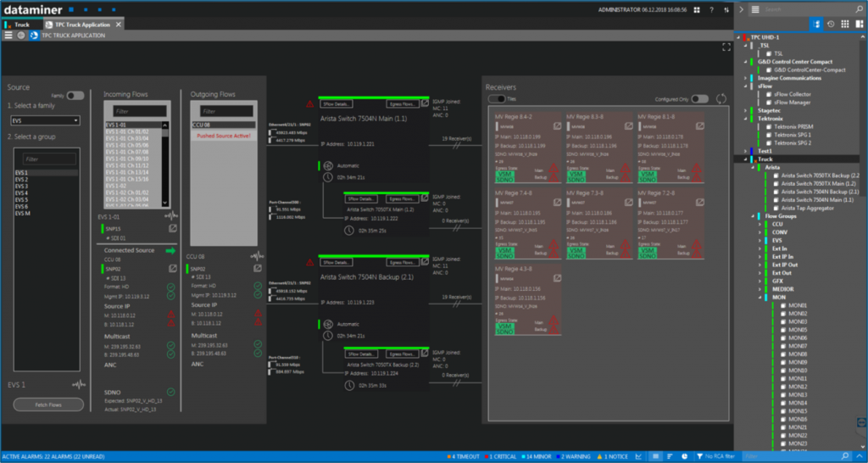Screen dimensions: 868x463
Task: Click the Incoming Flows list scrollbar
Action: pos(165,164)
